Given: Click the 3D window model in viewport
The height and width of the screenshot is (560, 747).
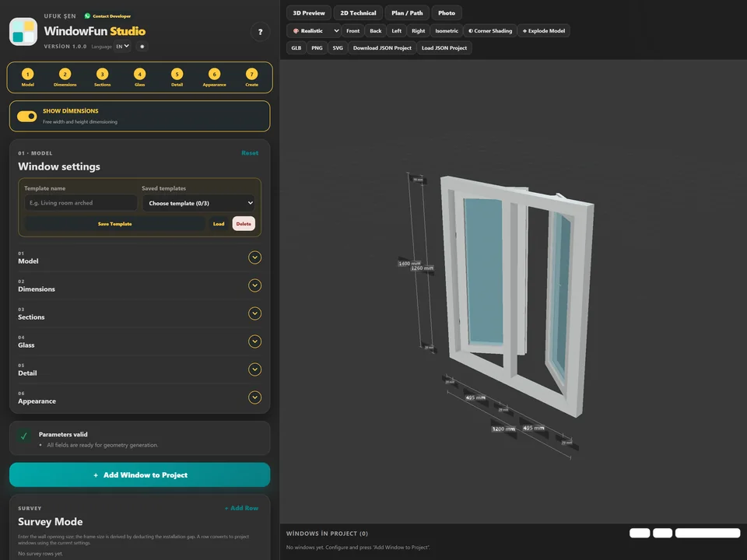Looking at the screenshot, I should (x=517, y=296).
